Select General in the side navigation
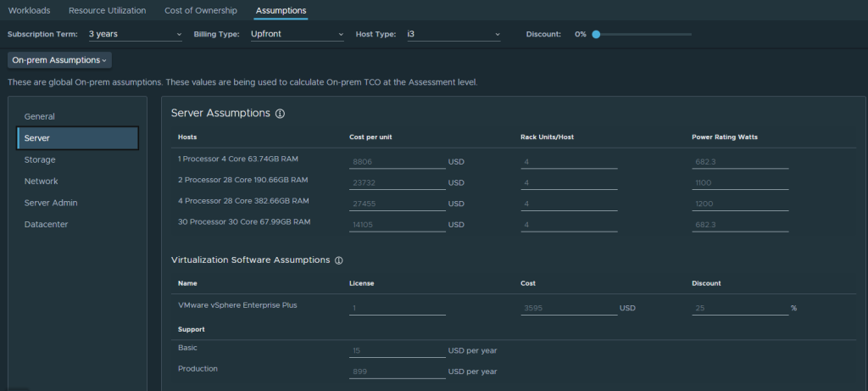The width and height of the screenshot is (868, 391). (40, 116)
